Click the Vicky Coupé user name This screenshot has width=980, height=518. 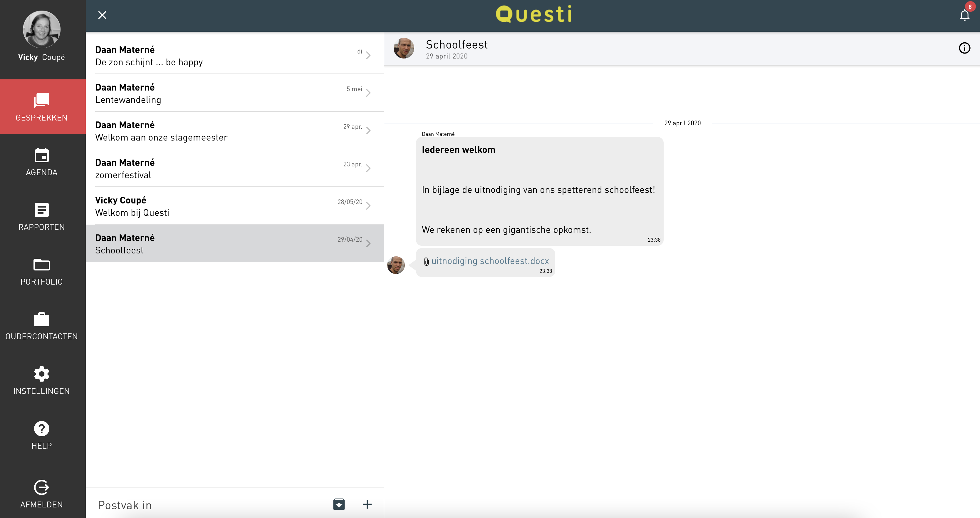pyautogui.click(x=41, y=57)
